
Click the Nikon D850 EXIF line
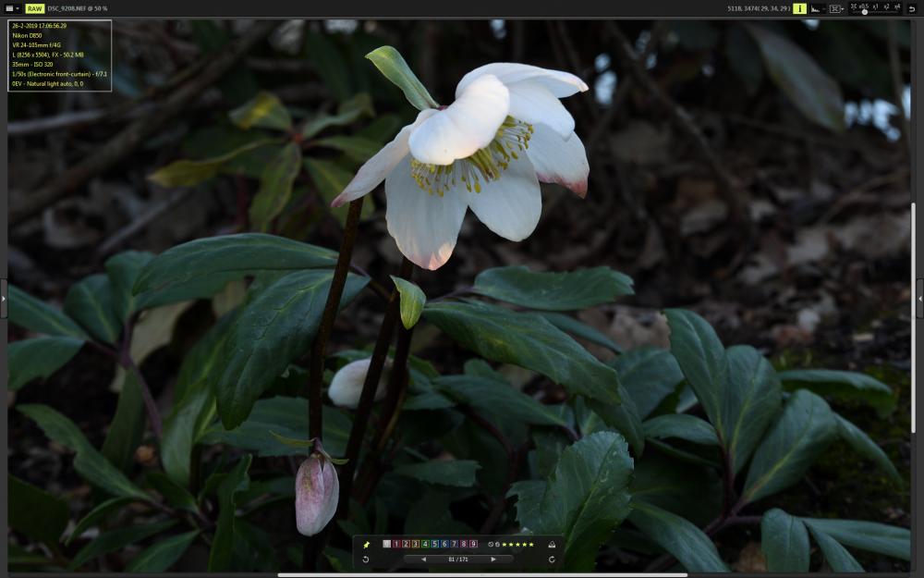[x=27, y=35]
